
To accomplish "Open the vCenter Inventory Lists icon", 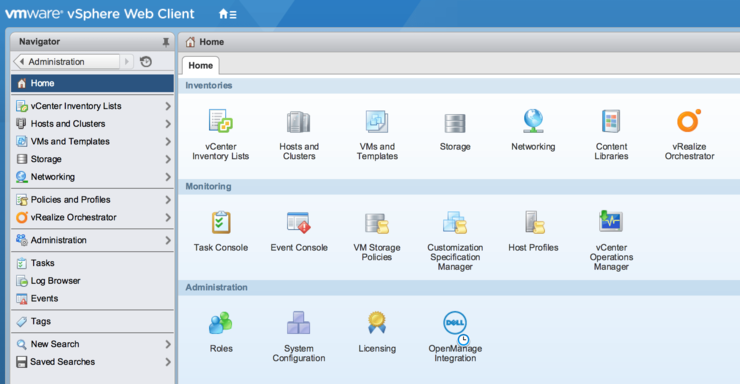I will click(220, 121).
